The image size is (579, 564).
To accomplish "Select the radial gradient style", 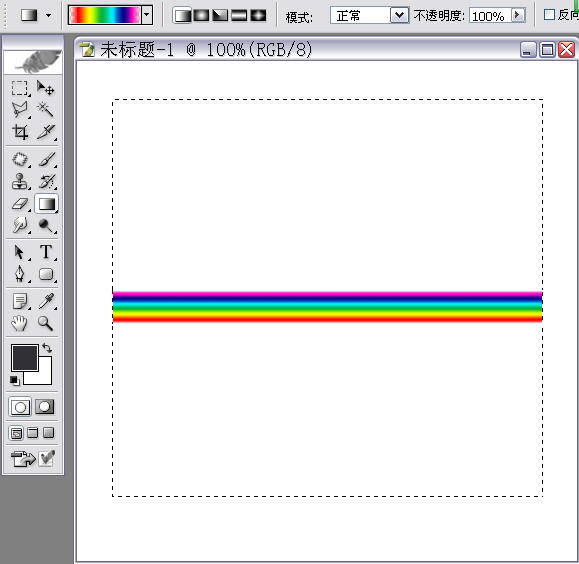I will [x=201, y=15].
